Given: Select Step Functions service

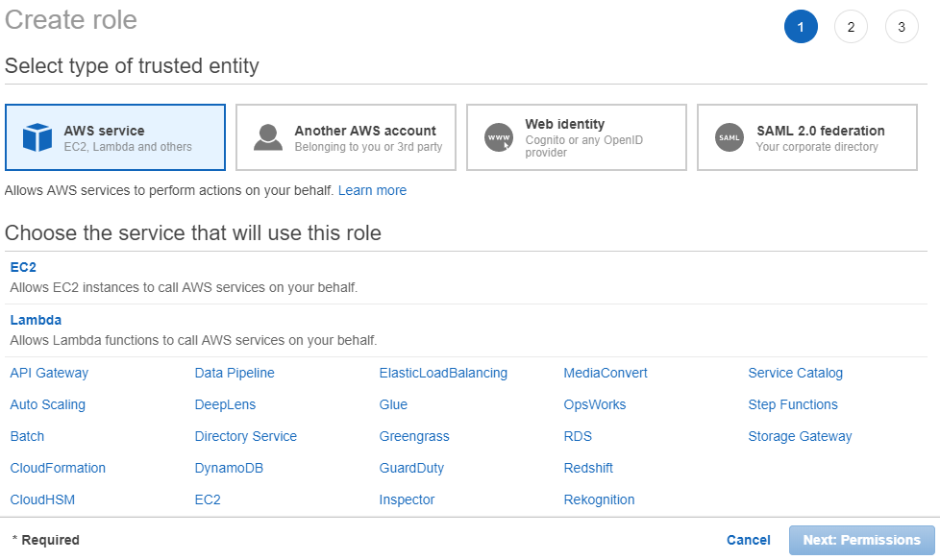Looking at the screenshot, I should click(793, 405).
